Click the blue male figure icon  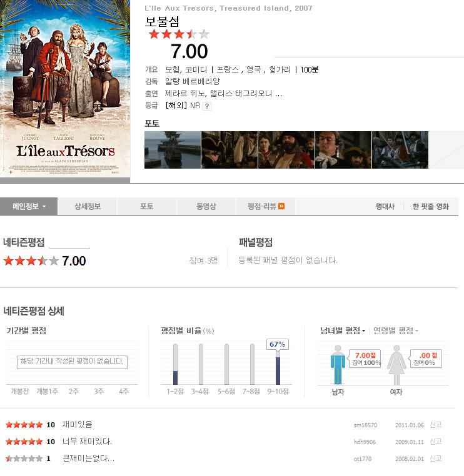[x=338, y=365]
